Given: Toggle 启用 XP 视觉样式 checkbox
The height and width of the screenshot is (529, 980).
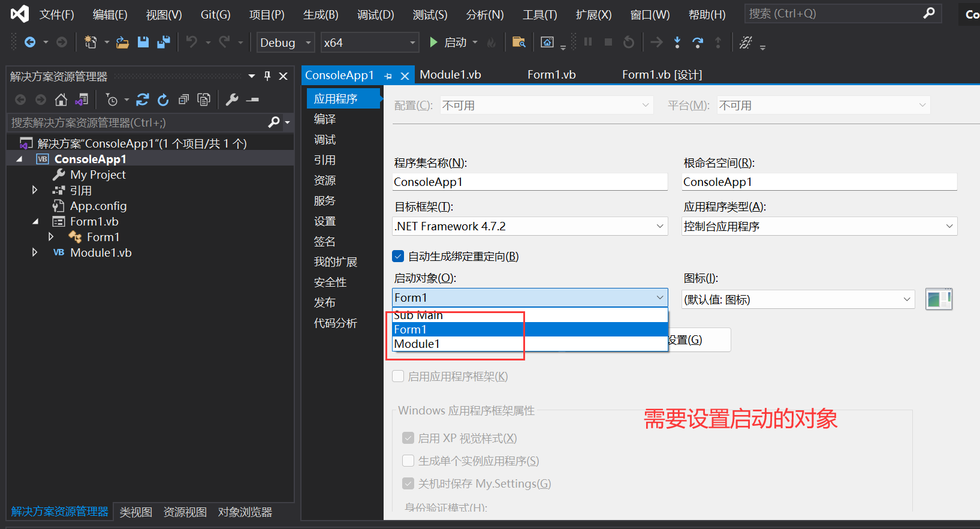Looking at the screenshot, I should (x=408, y=438).
